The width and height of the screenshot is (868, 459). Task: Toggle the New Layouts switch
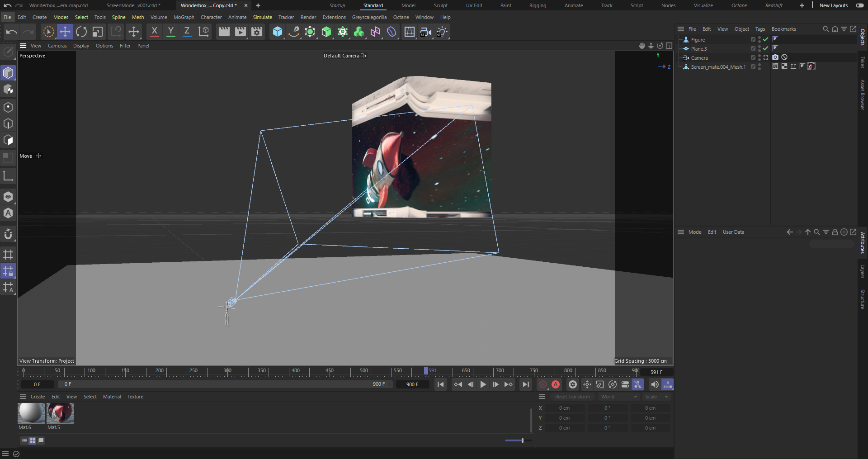pos(860,5)
